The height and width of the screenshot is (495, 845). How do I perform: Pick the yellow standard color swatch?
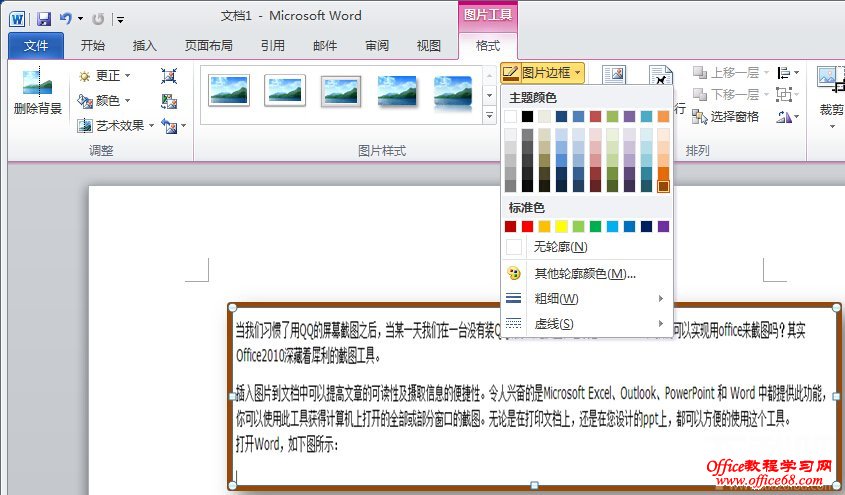pyautogui.click(x=561, y=227)
